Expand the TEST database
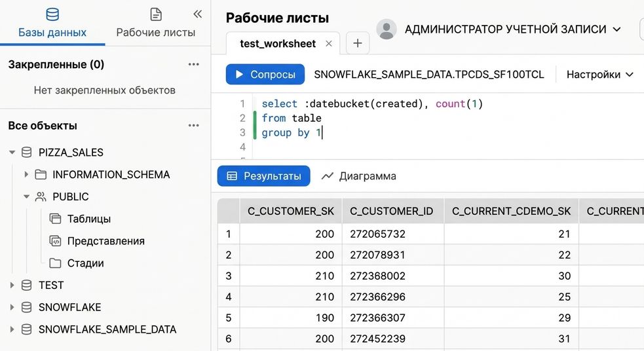The width and height of the screenshot is (644, 351). pyautogui.click(x=12, y=285)
